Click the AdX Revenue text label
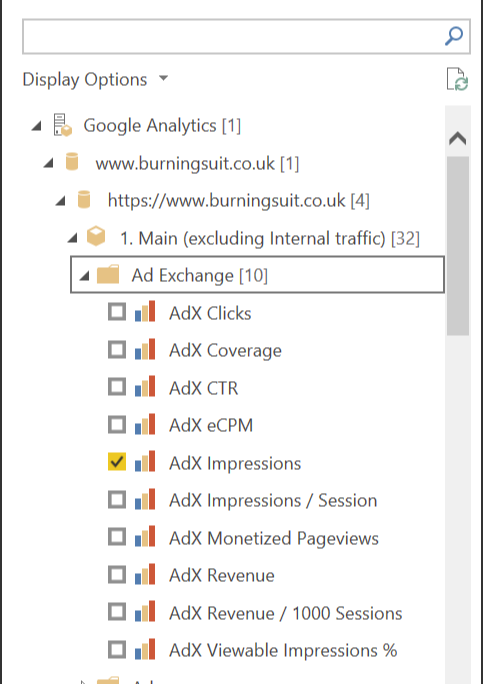Image resolution: width=483 pixels, height=685 pixels. point(222,575)
